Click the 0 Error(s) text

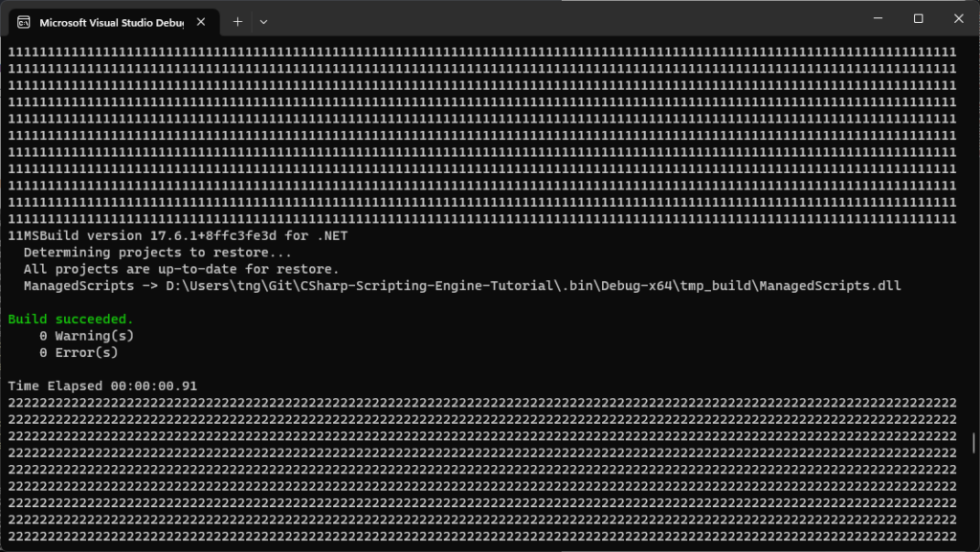coord(79,352)
